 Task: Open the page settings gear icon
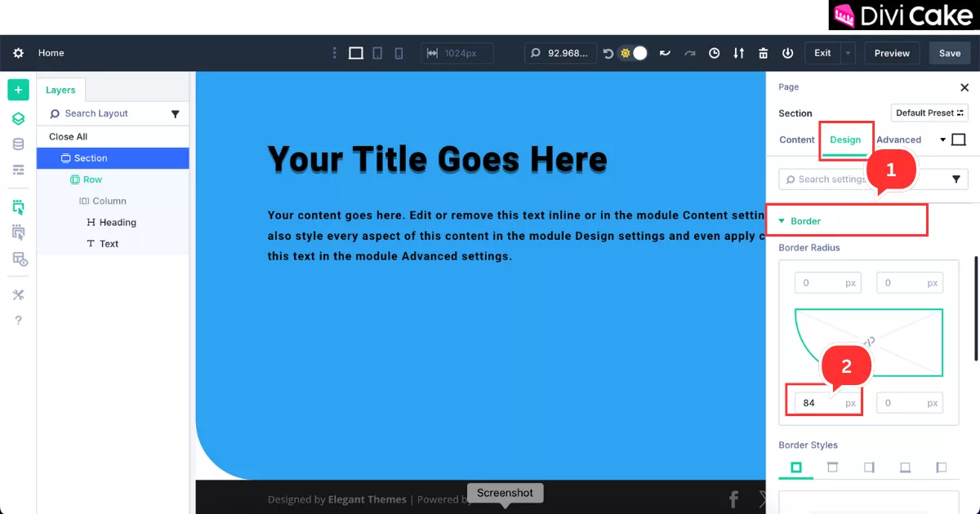18,53
